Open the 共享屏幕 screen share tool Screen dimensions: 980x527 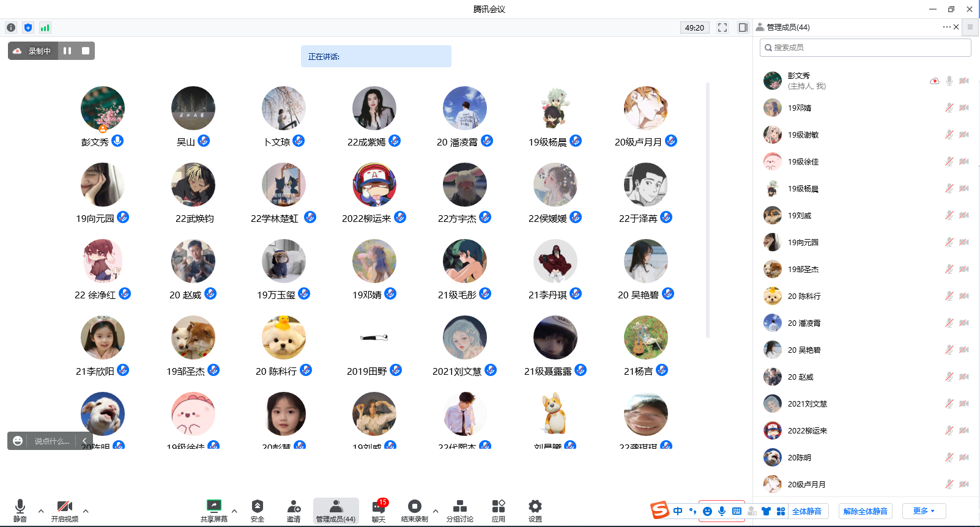pos(213,510)
